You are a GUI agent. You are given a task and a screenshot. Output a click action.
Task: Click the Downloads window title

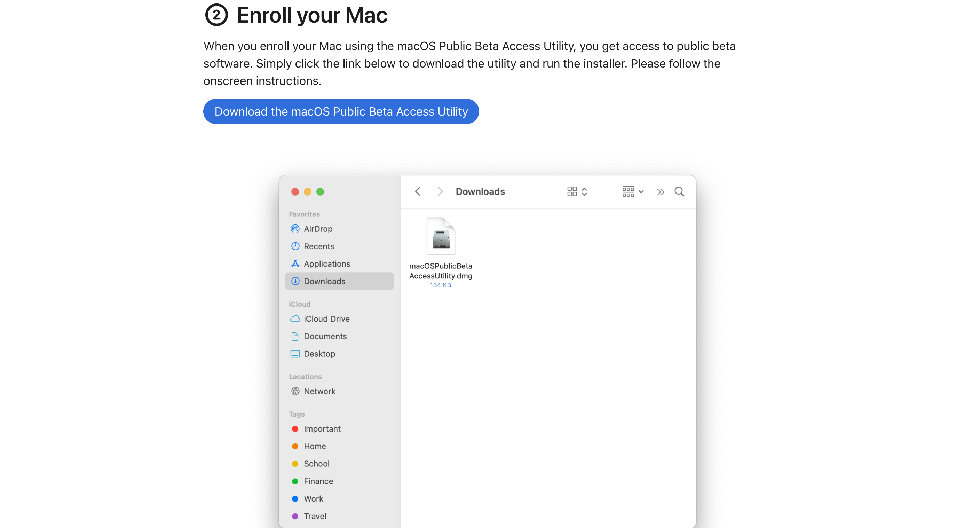point(480,192)
